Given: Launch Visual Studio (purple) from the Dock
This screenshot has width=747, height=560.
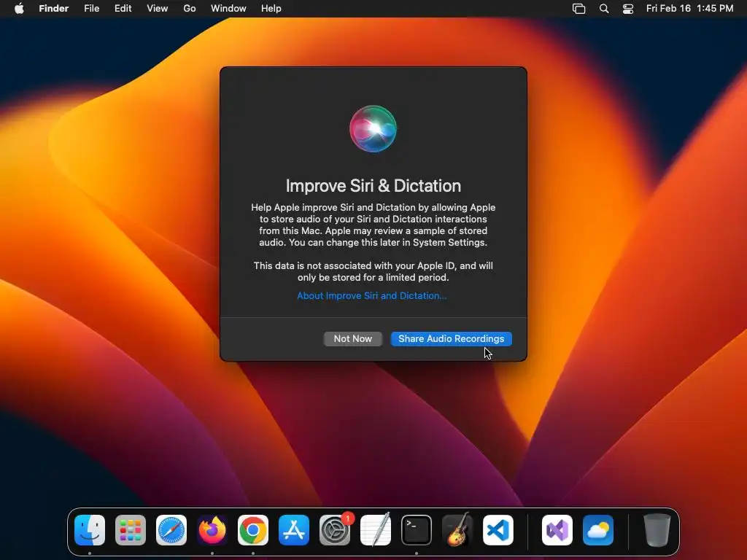Looking at the screenshot, I should point(557,530).
